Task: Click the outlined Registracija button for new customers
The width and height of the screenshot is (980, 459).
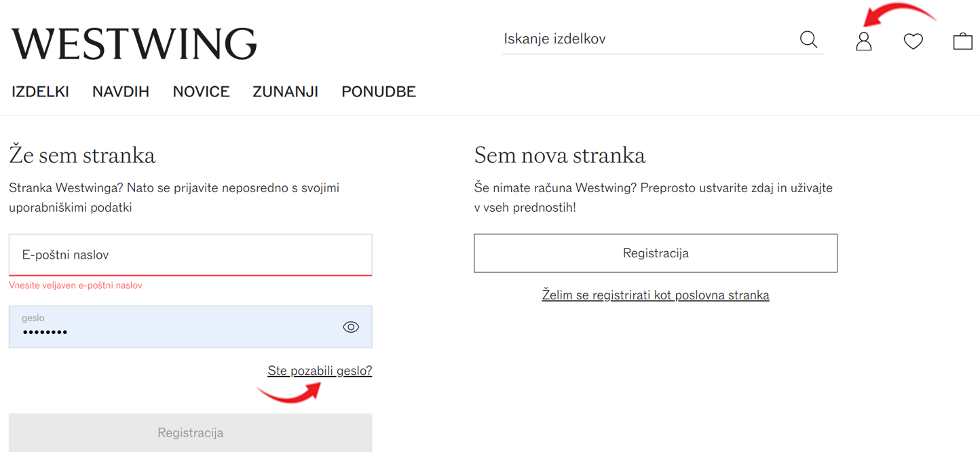Action: tap(656, 253)
